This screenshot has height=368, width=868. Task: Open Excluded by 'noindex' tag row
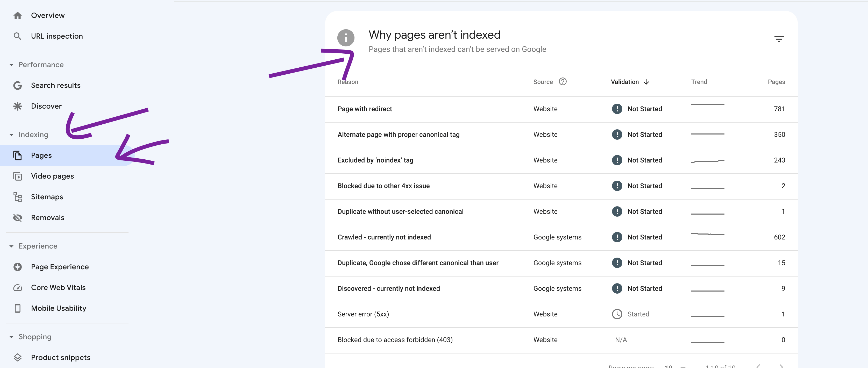pos(561,160)
